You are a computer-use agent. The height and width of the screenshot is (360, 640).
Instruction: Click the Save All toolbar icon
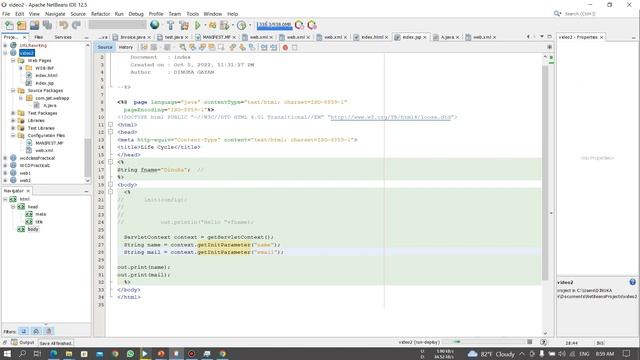47,25
